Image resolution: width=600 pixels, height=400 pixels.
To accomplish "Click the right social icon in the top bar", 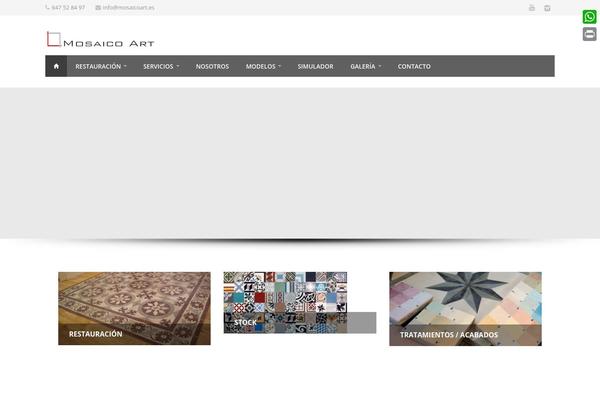I will coord(547,8).
